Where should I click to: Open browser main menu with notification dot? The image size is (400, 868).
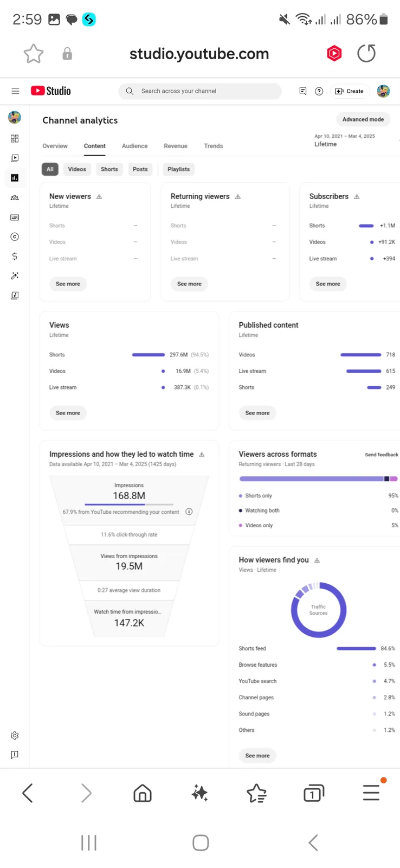(x=372, y=792)
